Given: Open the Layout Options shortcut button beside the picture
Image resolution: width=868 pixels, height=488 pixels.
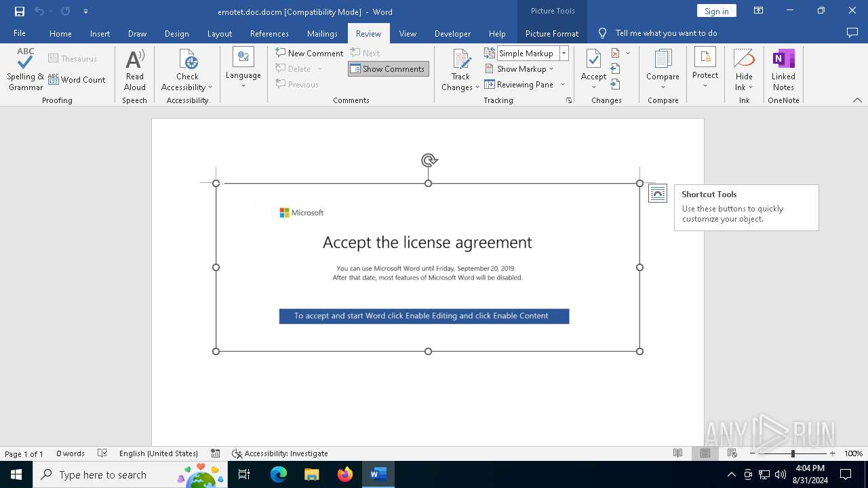Looking at the screenshot, I should tap(658, 193).
